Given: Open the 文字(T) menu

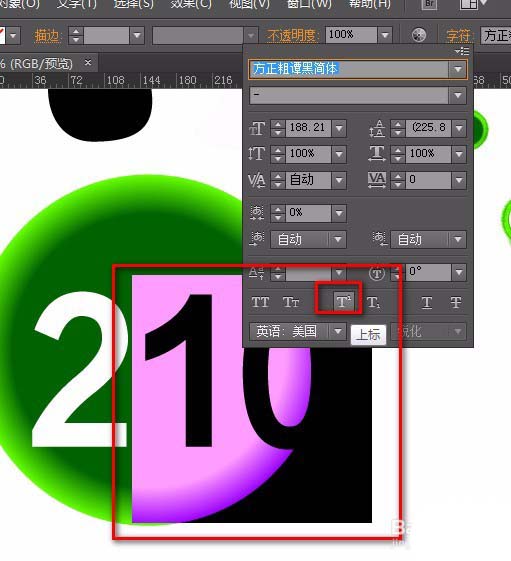Looking at the screenshot, I should [x=76, y=4].
